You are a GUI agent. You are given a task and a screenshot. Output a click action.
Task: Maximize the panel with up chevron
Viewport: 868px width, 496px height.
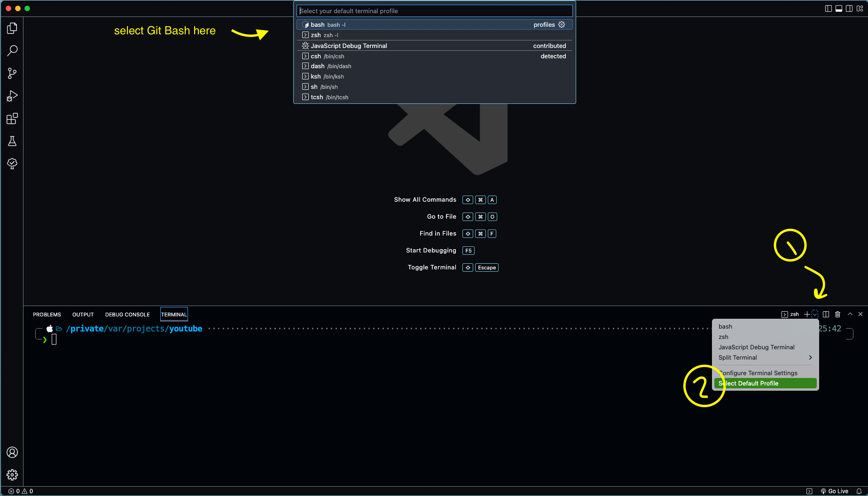click(x=850, y=314)
